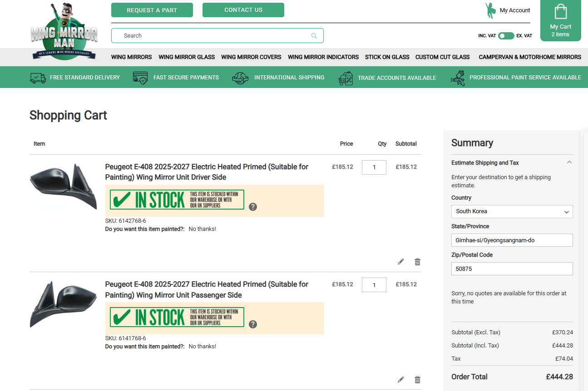This screenshot has width=588, height=391.
Task: Toggle the Inc. VAT / Ex. VAT switch
Action: (x=506, y=36)
